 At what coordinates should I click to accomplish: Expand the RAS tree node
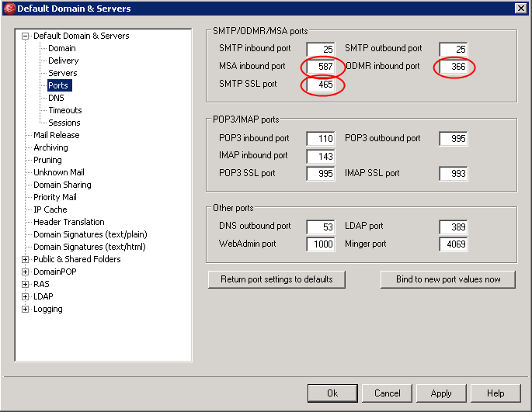pos(25,284)
